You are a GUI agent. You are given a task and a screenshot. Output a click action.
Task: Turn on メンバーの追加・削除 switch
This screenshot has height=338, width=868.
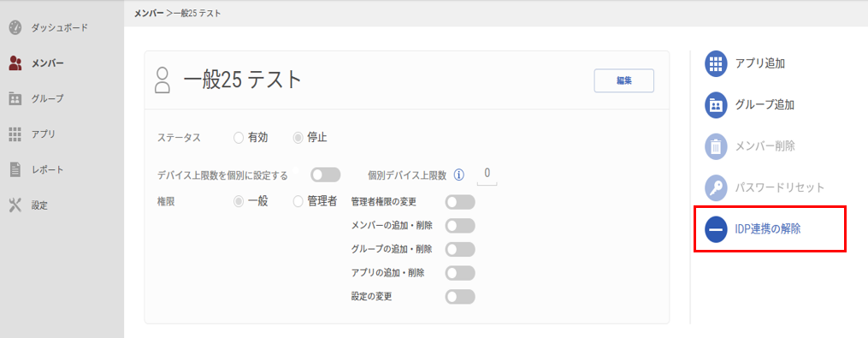(460, 226)
